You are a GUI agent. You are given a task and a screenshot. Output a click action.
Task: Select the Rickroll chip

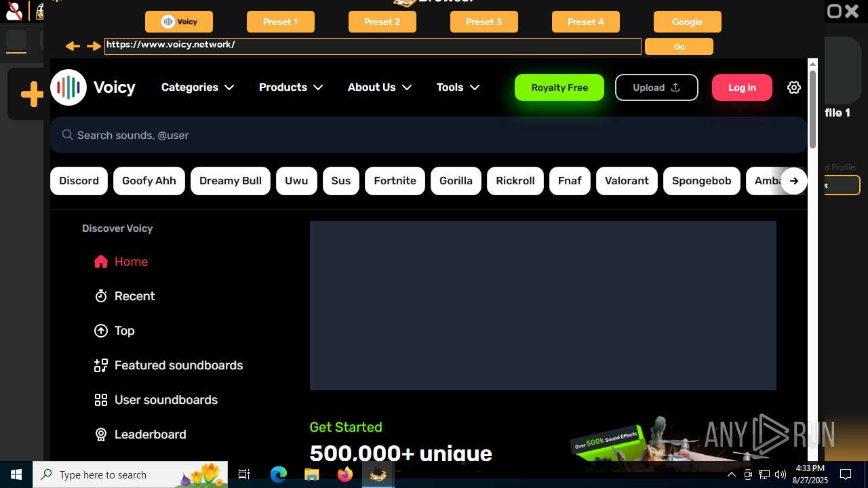[515, 181]
